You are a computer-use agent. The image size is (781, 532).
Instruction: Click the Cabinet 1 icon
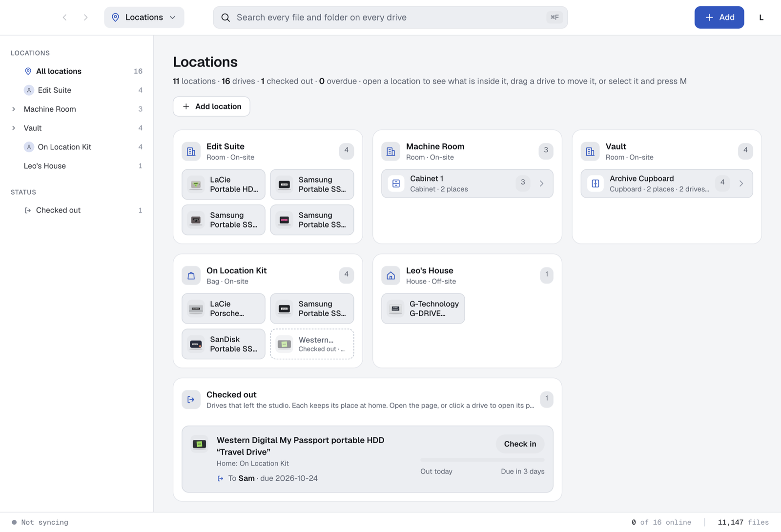coord(396,184)
